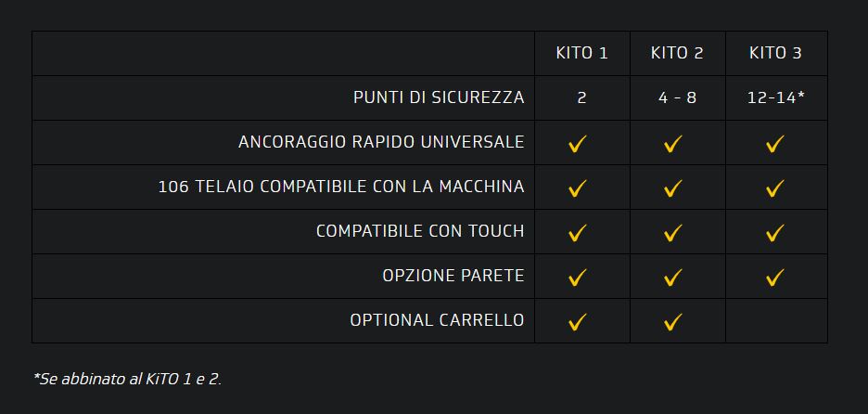Click the 12-14* value under KITO 3
The height and width of the screenshot is (414, 868).
775,97
